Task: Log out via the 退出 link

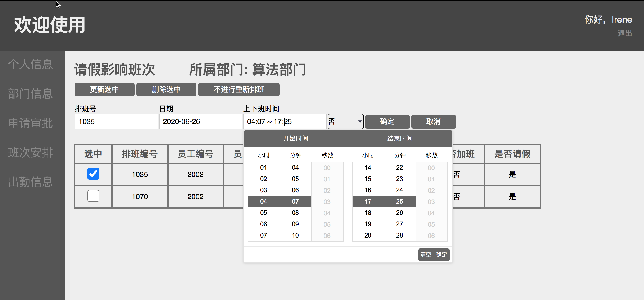Action: 625,33
